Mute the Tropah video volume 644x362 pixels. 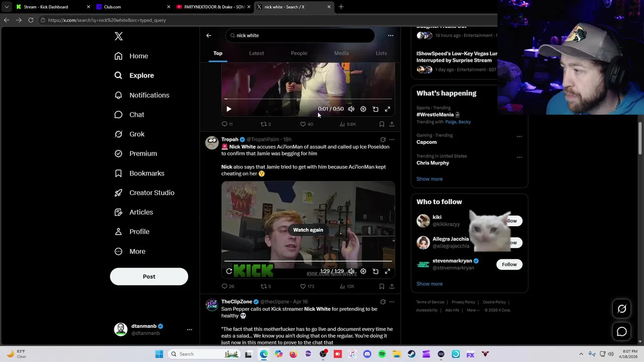[351, 271]
